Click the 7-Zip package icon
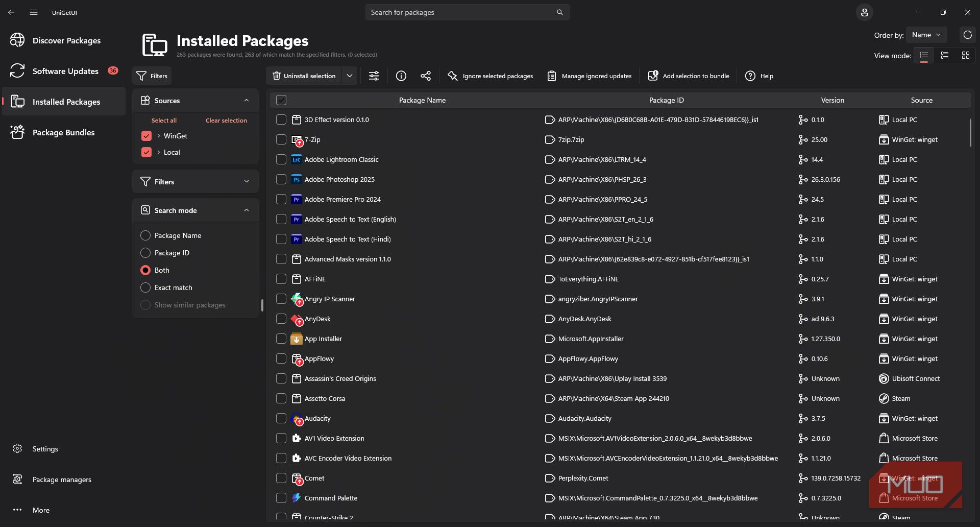 [x=297, y=140]
